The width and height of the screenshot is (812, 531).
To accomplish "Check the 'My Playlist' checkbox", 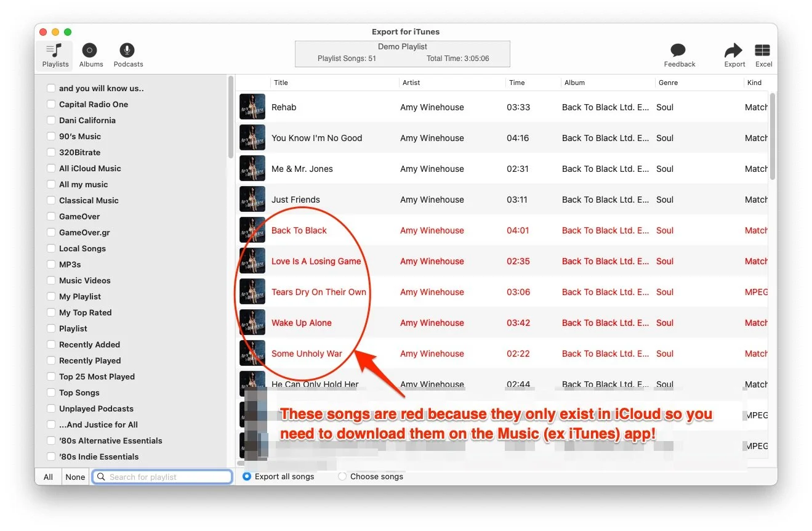I will coord(51,296).
